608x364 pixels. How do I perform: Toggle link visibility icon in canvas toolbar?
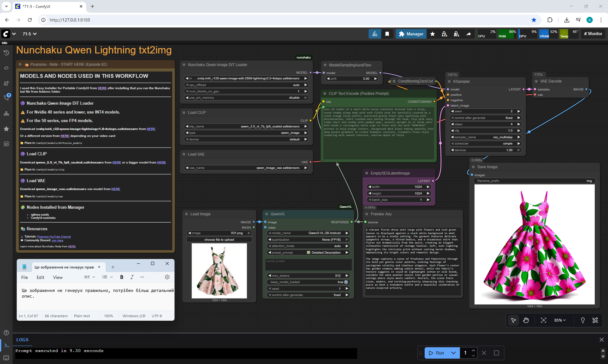[595, 320]
